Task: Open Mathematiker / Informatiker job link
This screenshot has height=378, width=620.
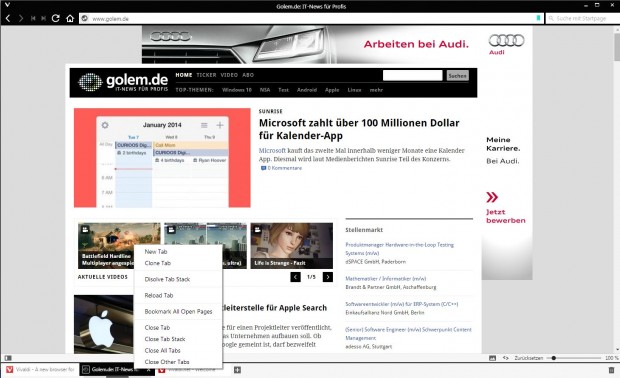Action: (386, 278)
